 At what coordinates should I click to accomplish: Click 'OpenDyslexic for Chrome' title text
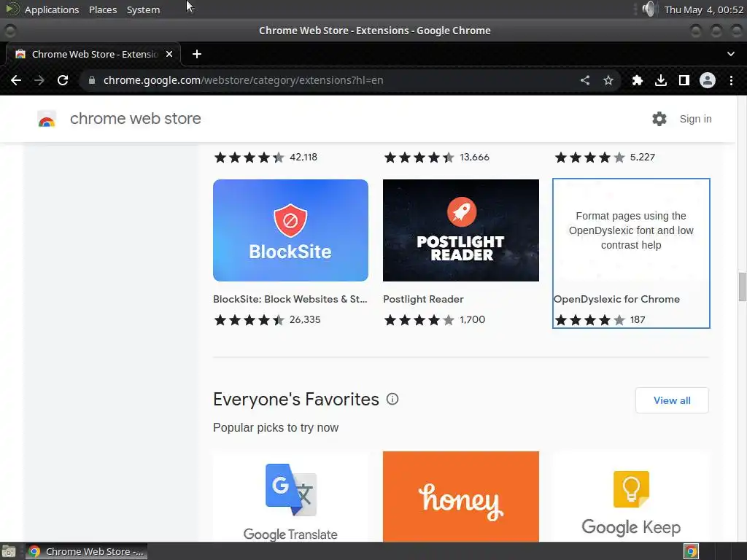click(x=616, y=299)
